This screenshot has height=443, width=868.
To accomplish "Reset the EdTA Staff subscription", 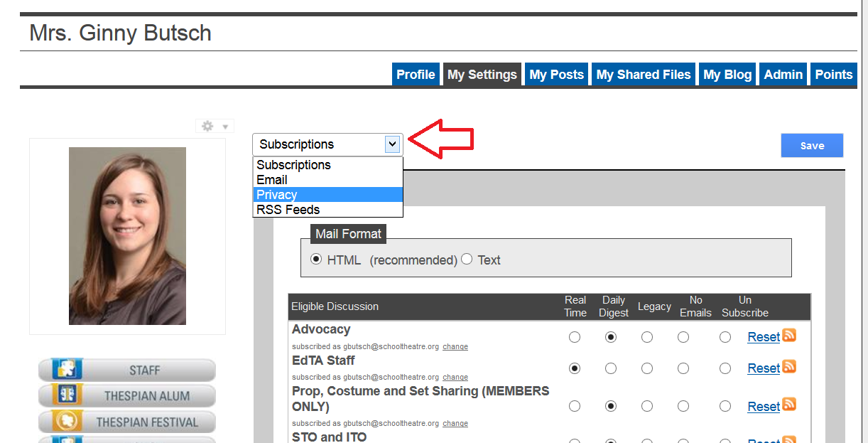I will pyautogui.click(x=764, y=368).
